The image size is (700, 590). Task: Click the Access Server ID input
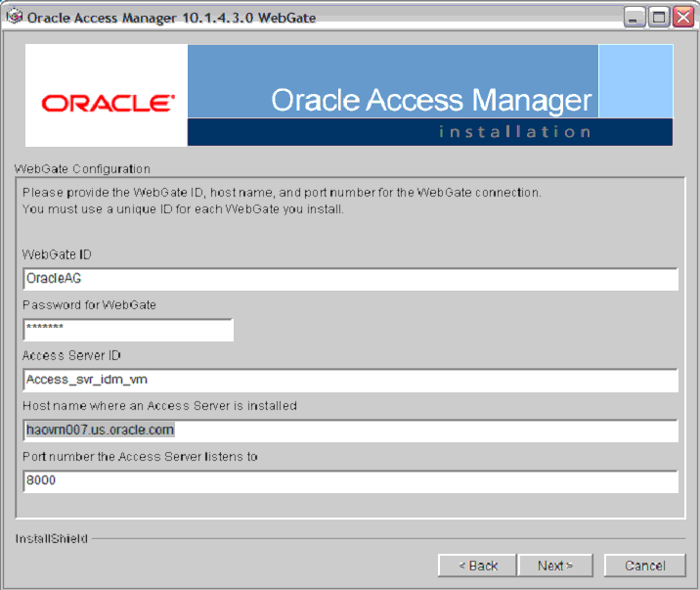click(350, 380)
